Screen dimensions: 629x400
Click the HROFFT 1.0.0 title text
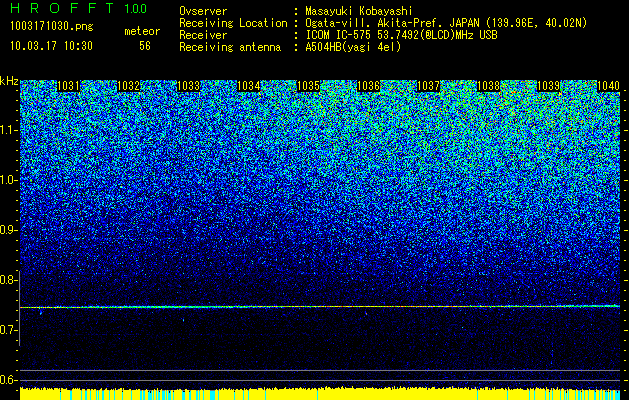(78, 8)
